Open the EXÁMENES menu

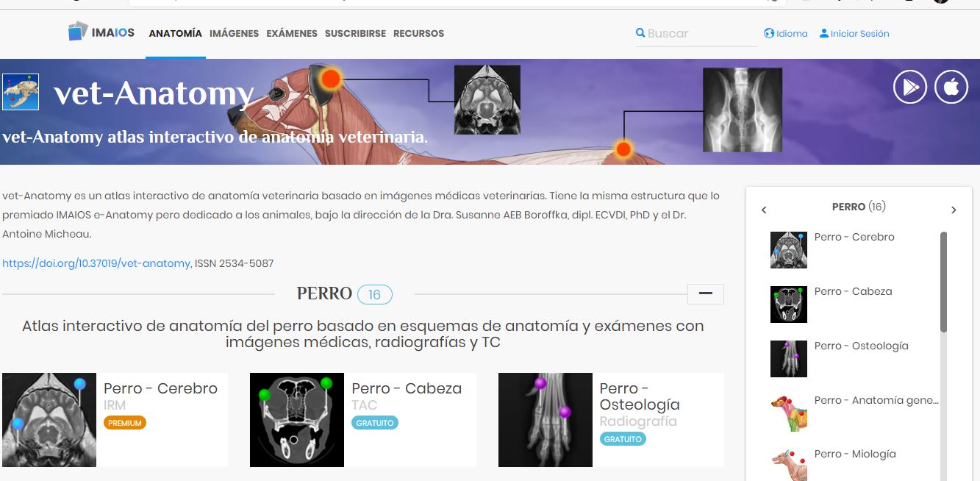292,33
